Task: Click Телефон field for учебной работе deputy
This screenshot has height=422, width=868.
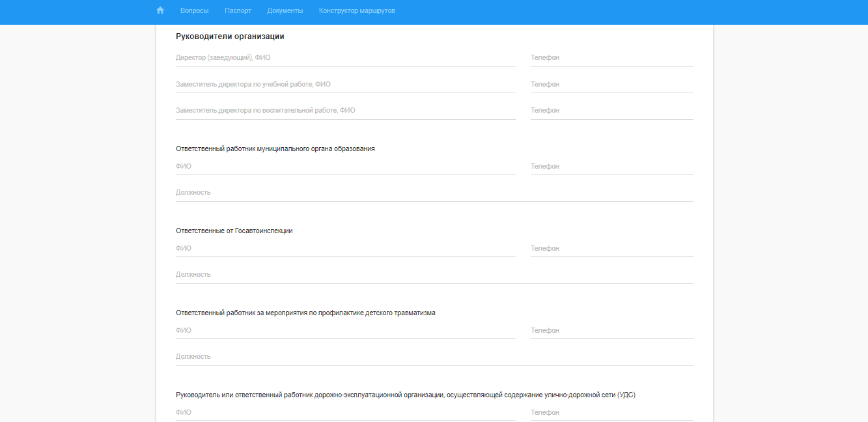Action: [611, 85]
